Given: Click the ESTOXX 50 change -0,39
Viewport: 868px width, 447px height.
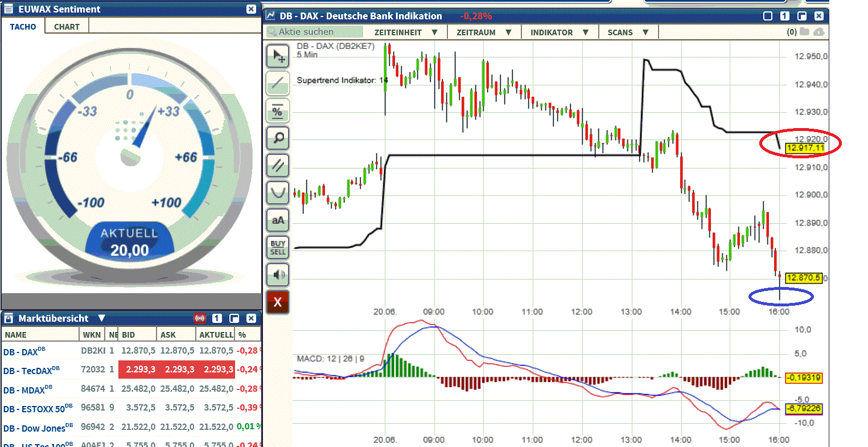Looking at the screenshot, I should (x=247, y=408).
